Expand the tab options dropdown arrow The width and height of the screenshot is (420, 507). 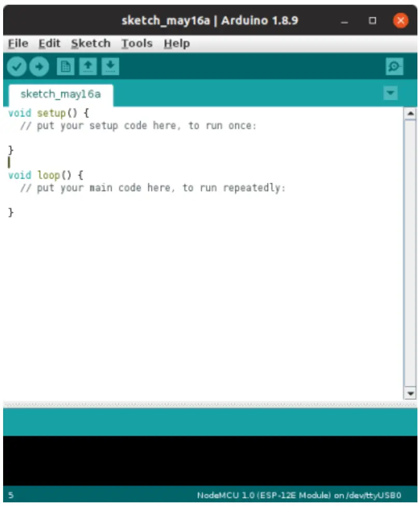click(390, 93)
